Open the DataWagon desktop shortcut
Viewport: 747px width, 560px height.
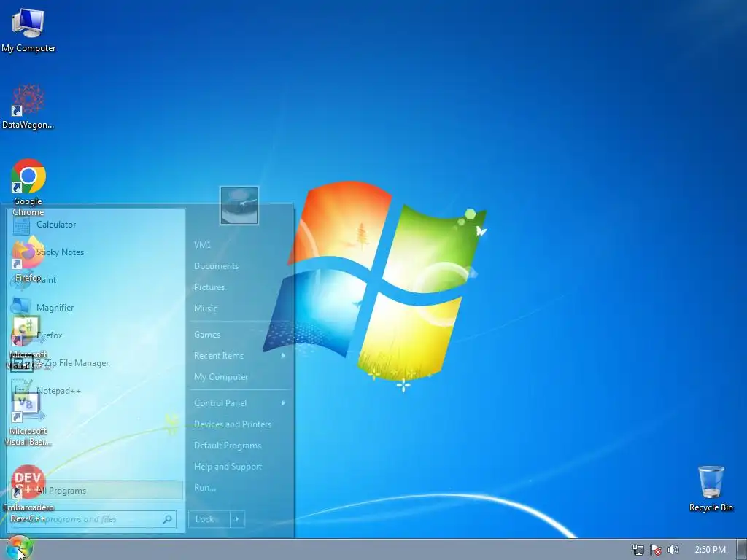point(28,106)
